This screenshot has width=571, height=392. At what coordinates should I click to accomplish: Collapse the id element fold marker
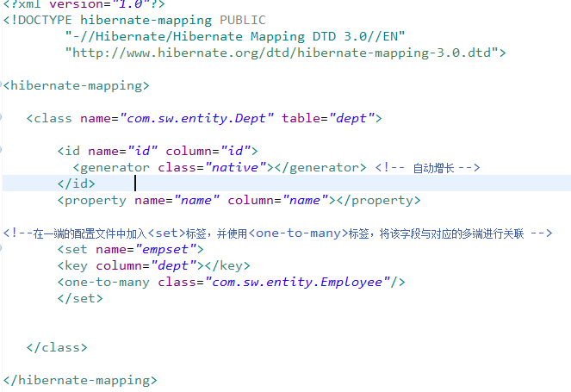click(1, 149)
